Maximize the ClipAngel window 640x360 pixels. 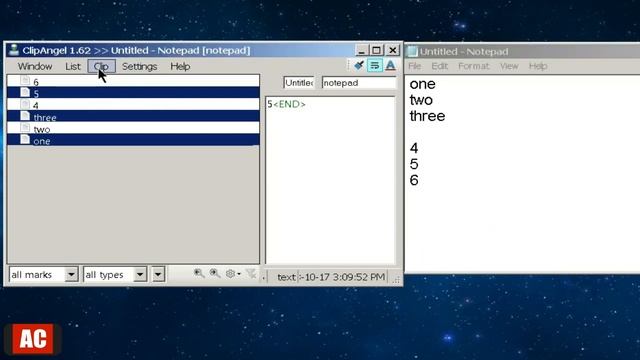[x=376, y=50]
